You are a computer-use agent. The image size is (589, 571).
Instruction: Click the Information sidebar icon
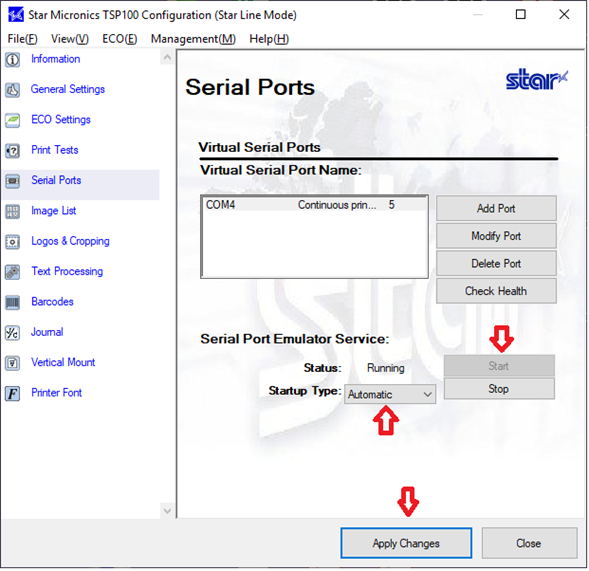[x=12, y=59]
